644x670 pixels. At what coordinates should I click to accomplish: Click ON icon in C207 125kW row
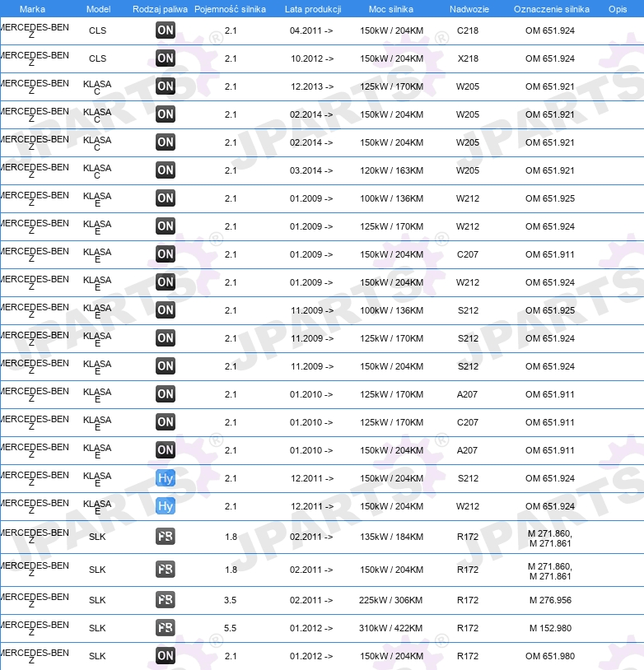point(165,422)
